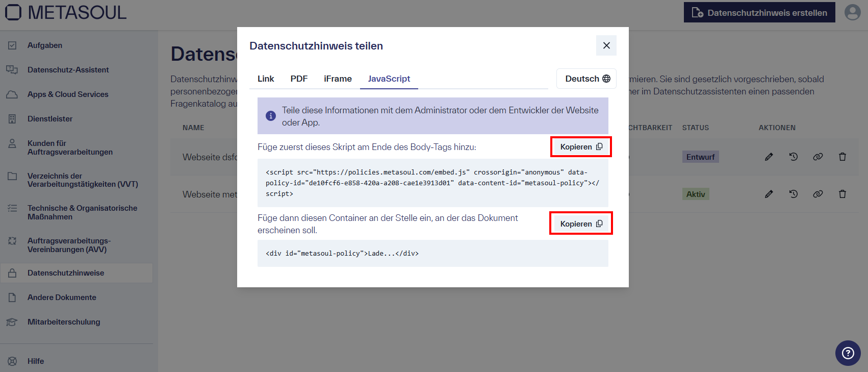868x372 pixels.
Task: Click the Aktiv status badge
Action: 696,194
